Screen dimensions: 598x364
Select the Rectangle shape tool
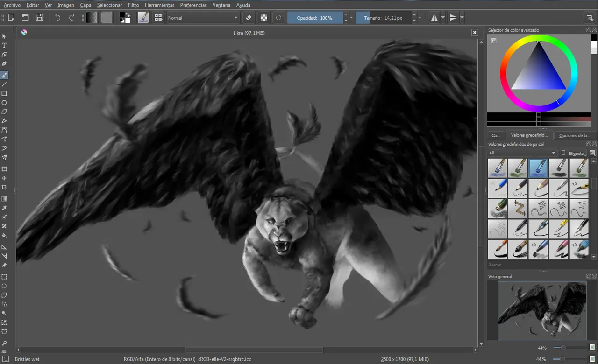pyautogui.click(x=4, y=93)
